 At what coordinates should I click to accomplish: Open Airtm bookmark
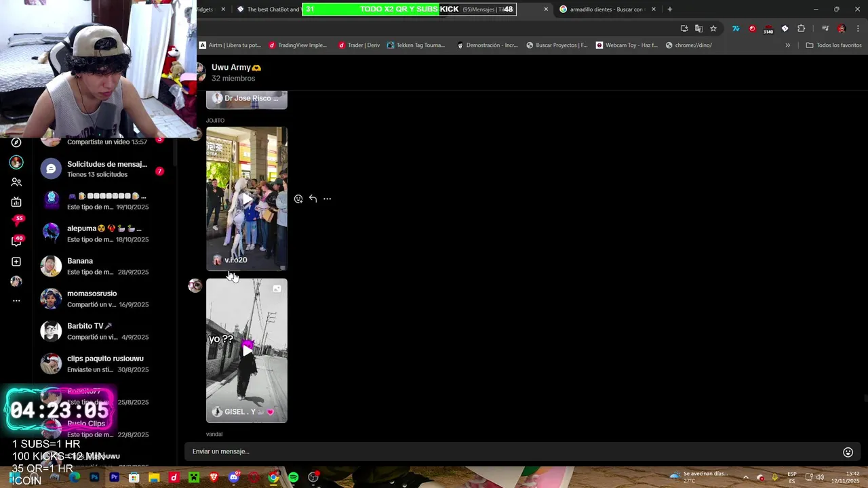click(x=230, y=45)
